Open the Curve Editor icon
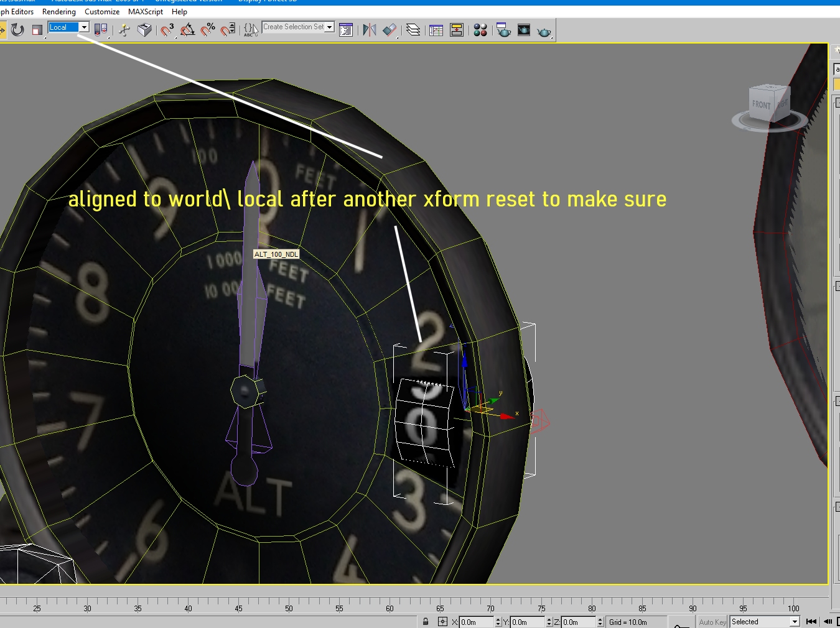 [436, 30]
